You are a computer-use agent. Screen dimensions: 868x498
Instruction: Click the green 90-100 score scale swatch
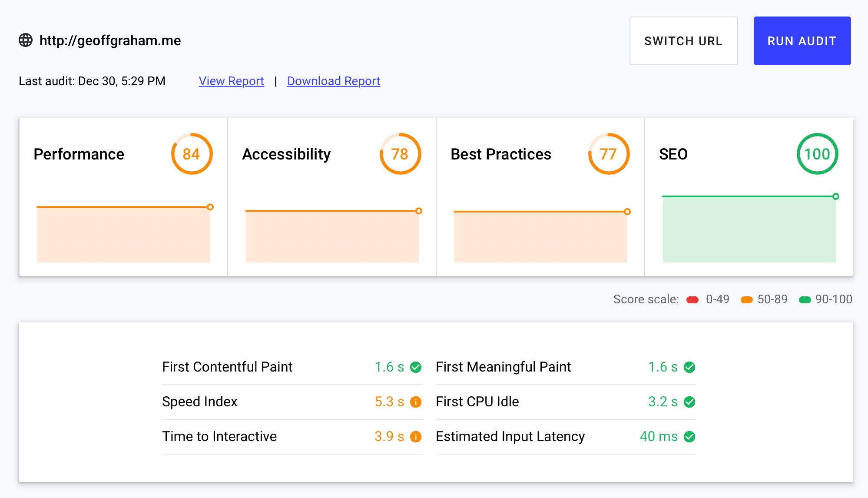805,300
